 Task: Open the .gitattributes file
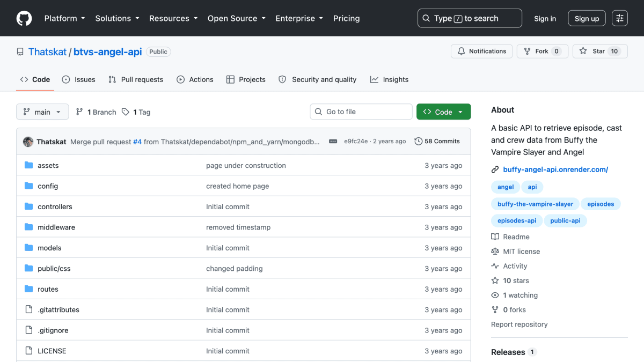point(58,310)
